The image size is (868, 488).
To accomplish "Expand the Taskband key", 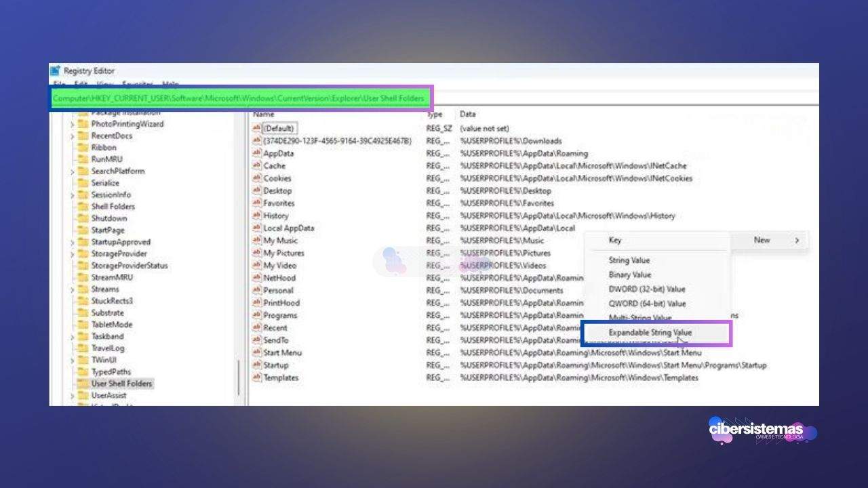I will pyautogui.click(x=73, y=336).
